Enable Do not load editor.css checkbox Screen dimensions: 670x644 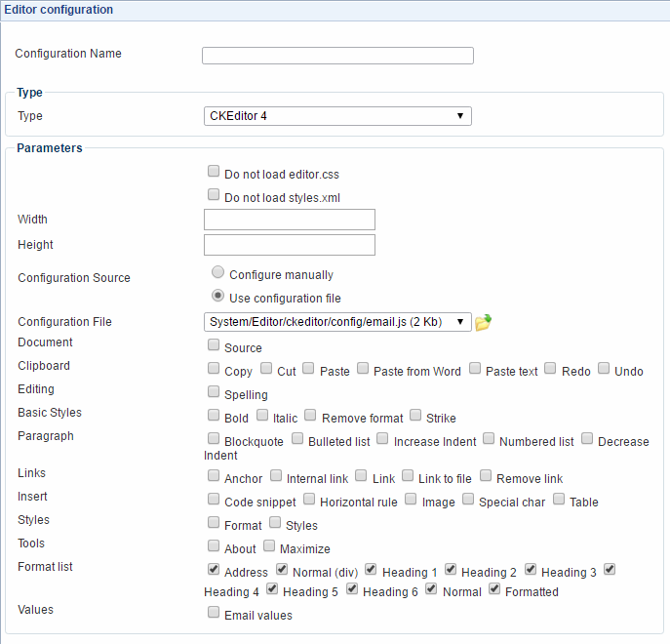pos(214,172)
